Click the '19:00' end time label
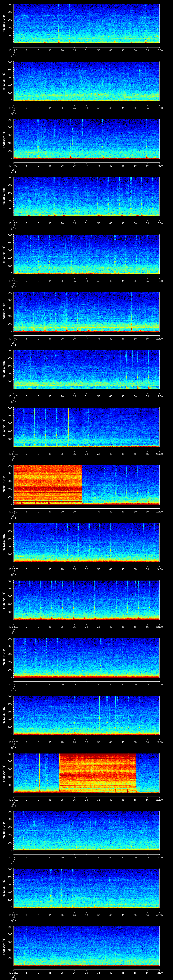 [x=159, y=281]
